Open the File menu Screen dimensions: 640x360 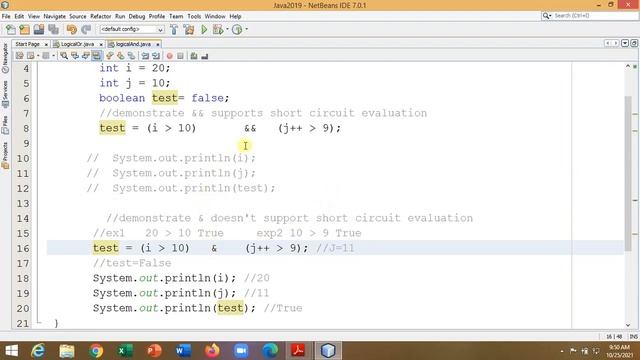(x=6, y=16)
